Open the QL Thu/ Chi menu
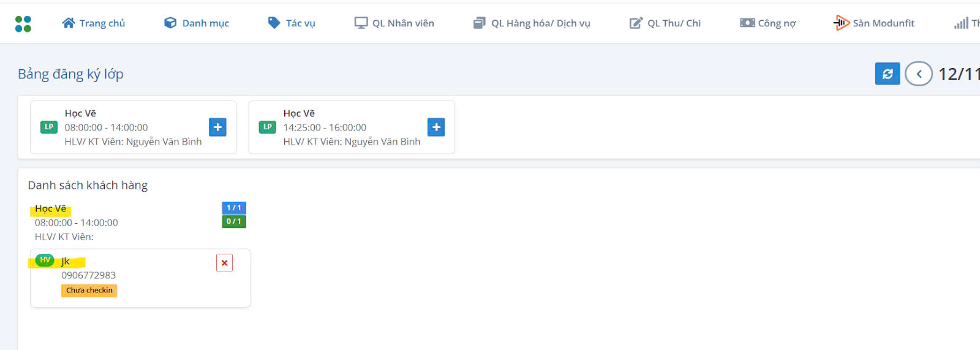The image size is (980, 350). pyautogui.click(x=665, y=23)
